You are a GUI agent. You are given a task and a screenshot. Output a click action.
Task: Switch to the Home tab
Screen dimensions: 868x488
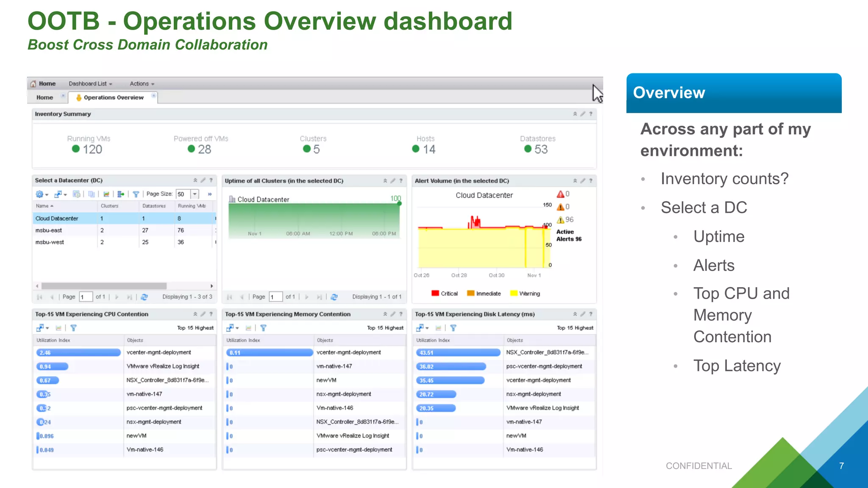click(45, 97)
